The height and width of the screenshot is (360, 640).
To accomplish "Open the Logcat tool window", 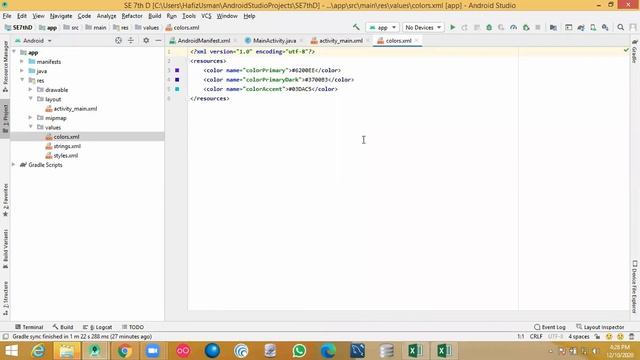I will tap(98, 327).
